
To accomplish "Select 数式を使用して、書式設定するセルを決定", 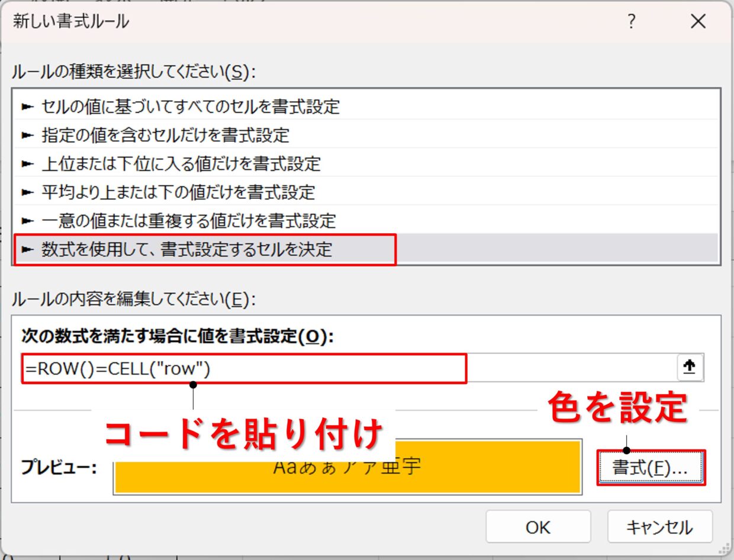I will [x=366, y=249].
